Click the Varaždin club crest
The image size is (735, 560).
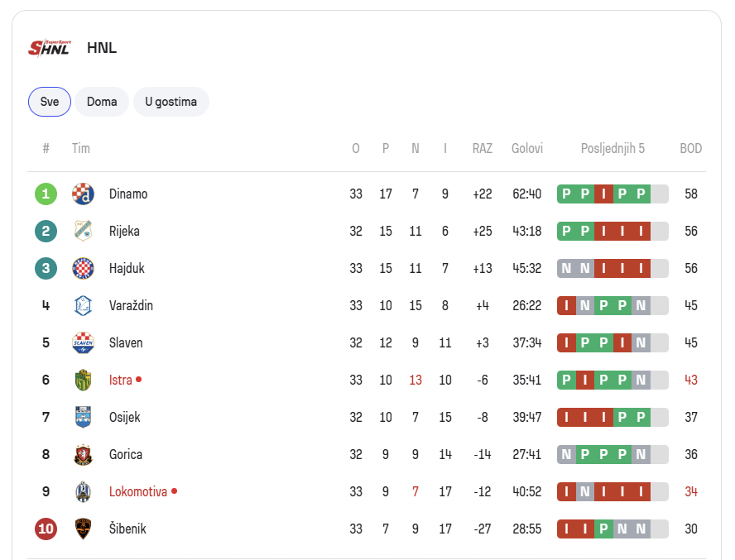tap(83, 305)
